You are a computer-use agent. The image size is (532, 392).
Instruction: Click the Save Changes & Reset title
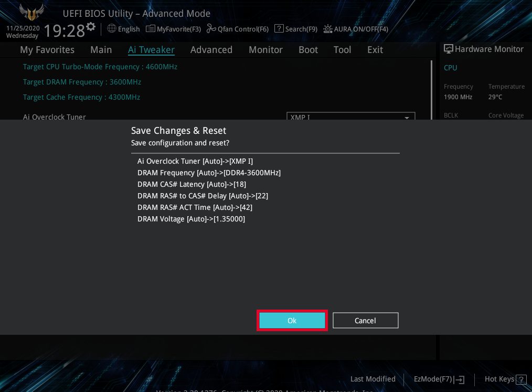178,131
